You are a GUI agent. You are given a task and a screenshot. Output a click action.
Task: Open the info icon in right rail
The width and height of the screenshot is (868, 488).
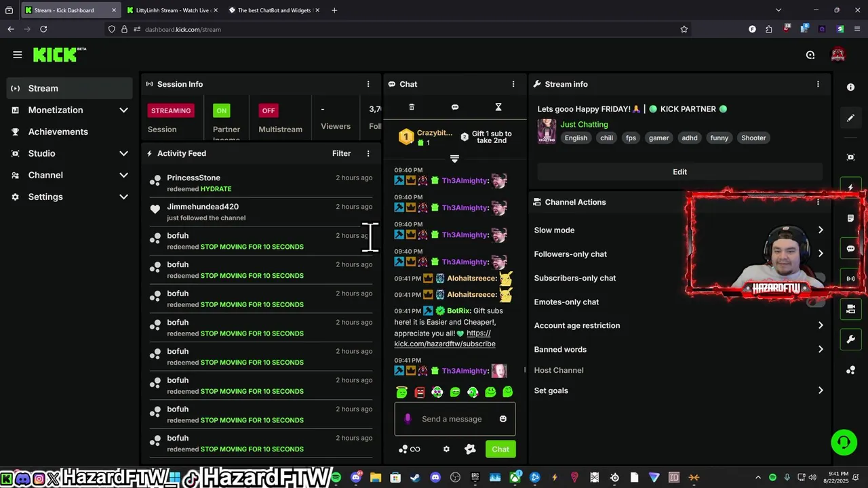click(x=850, y=87)
